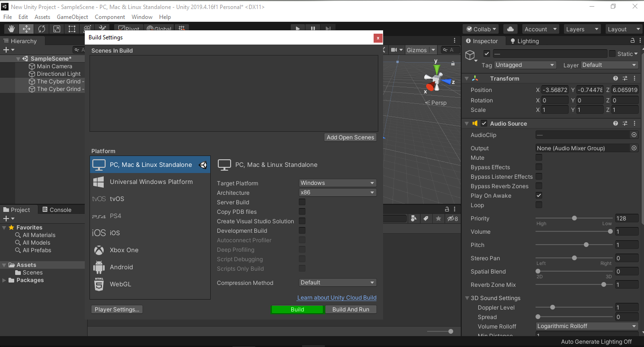This screenshot has width=644, height=347.
Task: Select the Rect Transform tool
Action: point(72,29)
